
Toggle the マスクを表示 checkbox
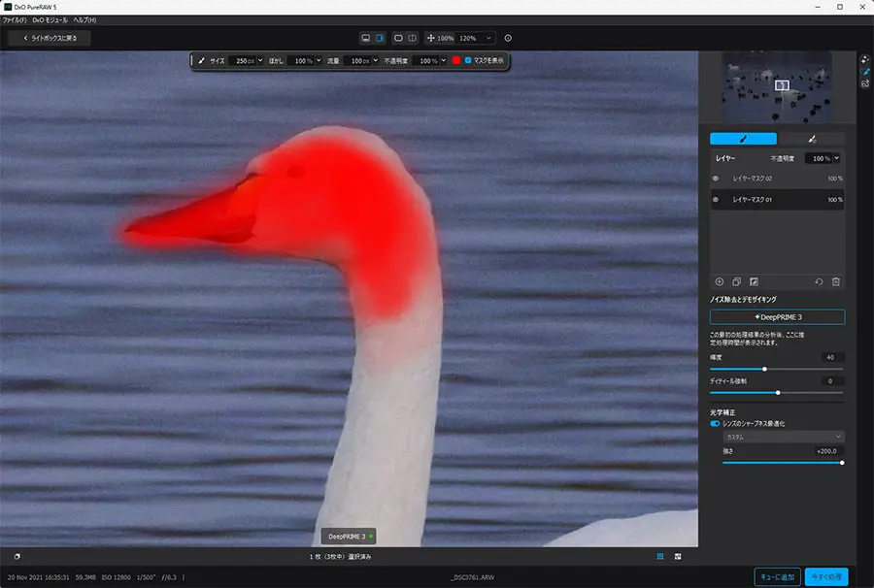click(468, 60)
